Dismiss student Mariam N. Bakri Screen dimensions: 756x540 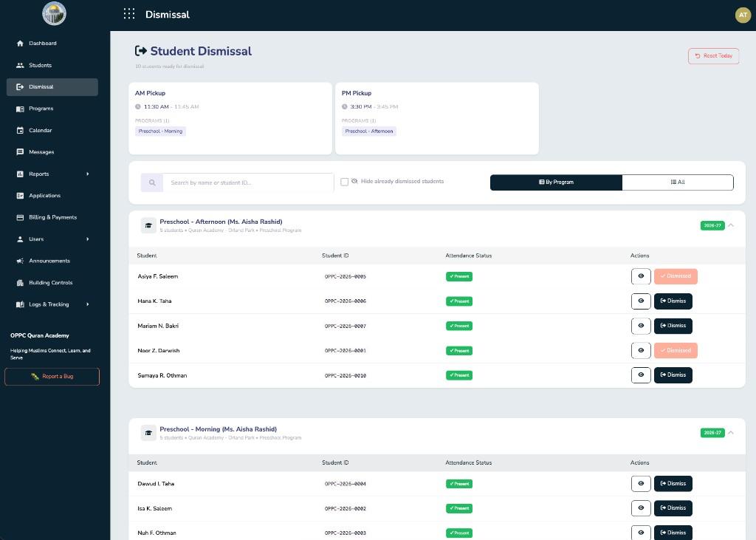(x=673, y=326)
